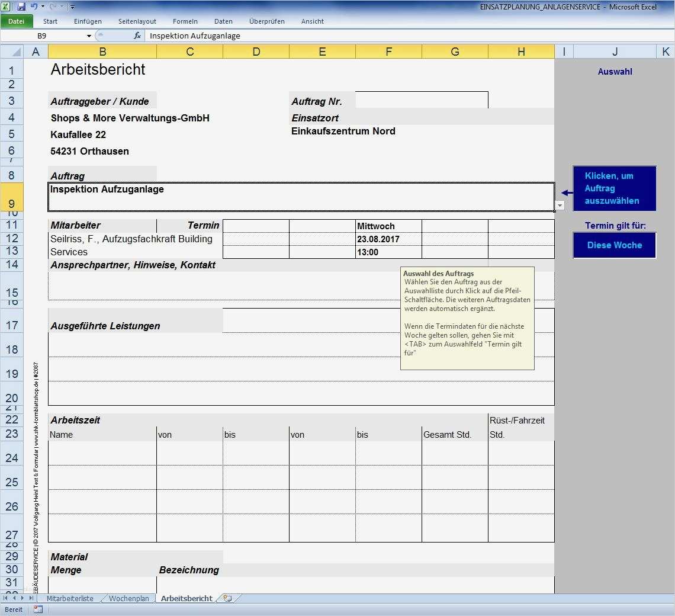Redo the last action
The height and width of the screenshot is (616, 675).
(x=52, y=5)
